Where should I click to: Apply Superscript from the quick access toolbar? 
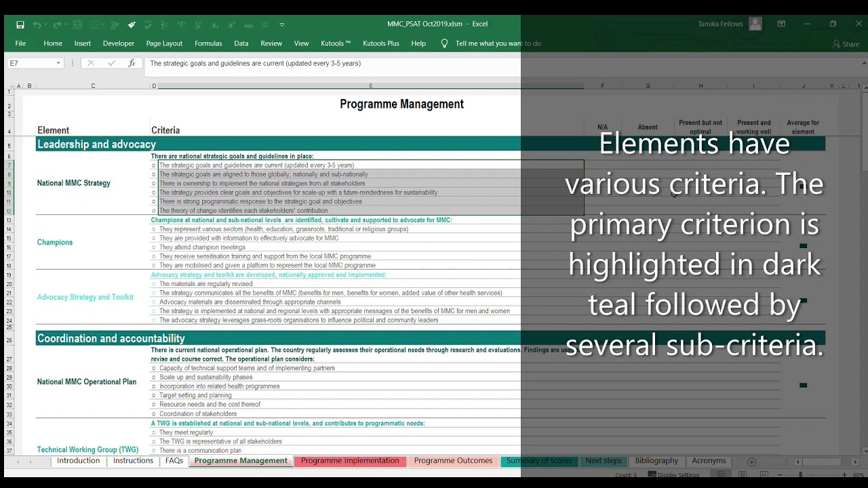pos(232,25)
